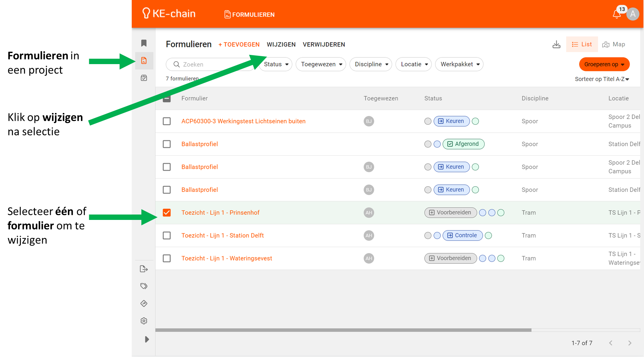Click the tags icon in sidebar
This screenshot has width=644, height=357.
pos(144,286)
